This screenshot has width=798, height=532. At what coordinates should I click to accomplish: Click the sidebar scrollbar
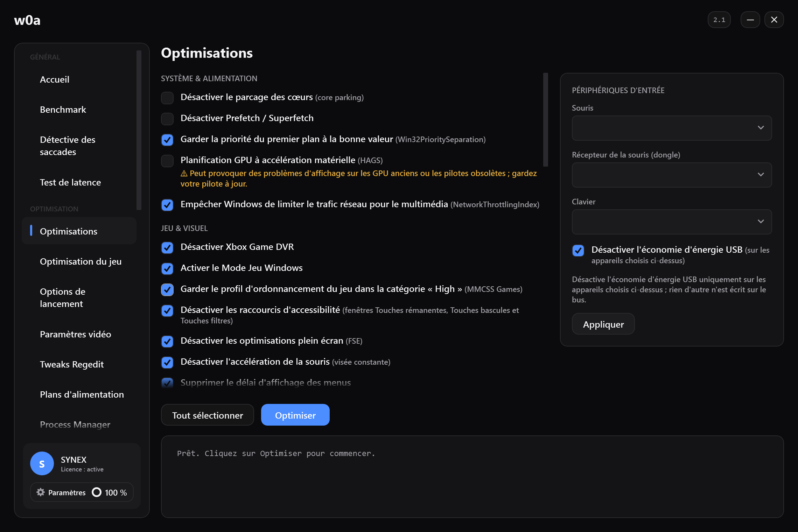pos(139,130)
